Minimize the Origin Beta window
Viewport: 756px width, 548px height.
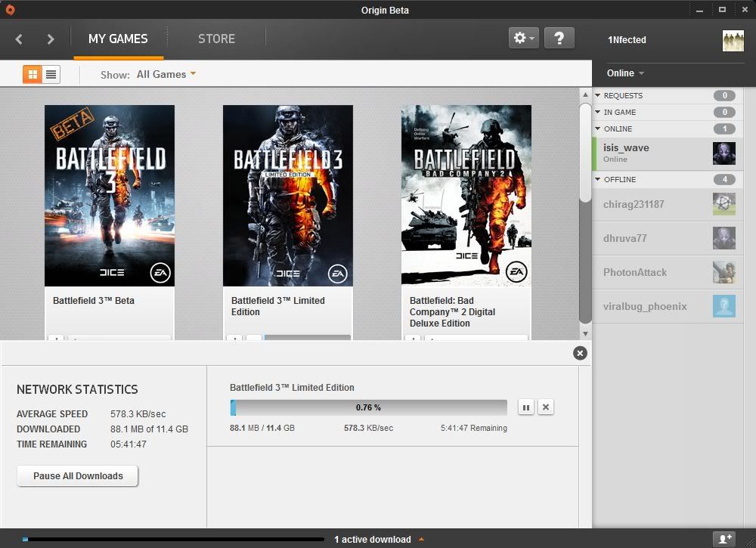point(699,10)
